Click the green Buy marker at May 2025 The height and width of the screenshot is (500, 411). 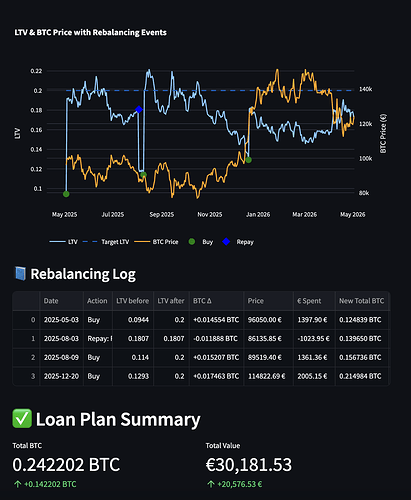tap(66, 194)
